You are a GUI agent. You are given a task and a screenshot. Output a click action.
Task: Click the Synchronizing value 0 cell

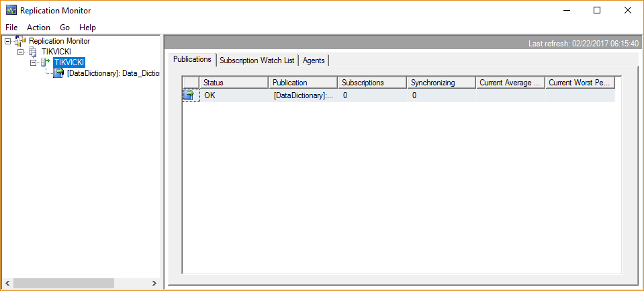coord(441,95)
